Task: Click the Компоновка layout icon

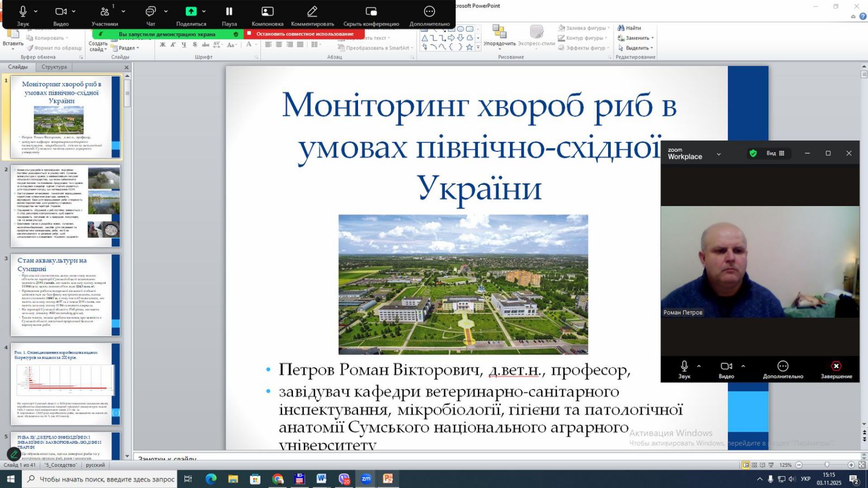Action: (267, 15)
